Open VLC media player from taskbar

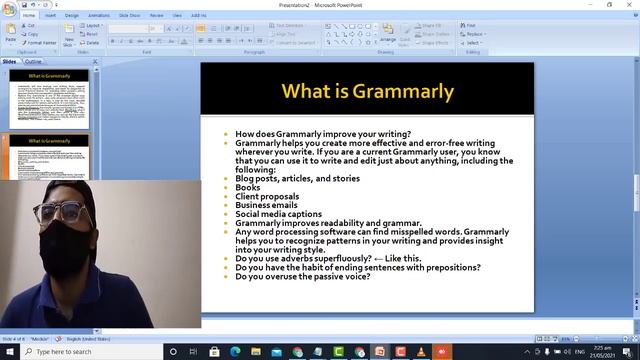421,351
